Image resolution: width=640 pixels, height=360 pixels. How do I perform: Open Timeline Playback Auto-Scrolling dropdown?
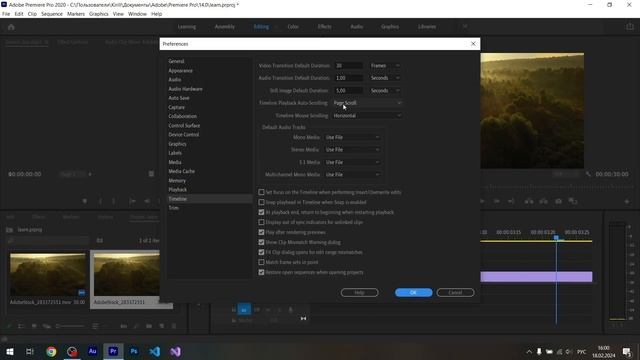367,103
